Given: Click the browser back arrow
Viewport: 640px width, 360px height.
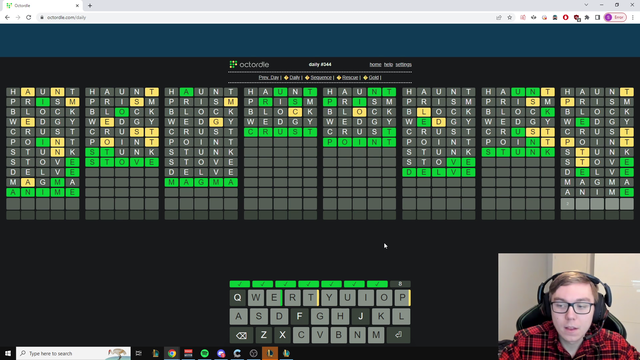Looking at the screenshot, I should (x=7, y=18).
